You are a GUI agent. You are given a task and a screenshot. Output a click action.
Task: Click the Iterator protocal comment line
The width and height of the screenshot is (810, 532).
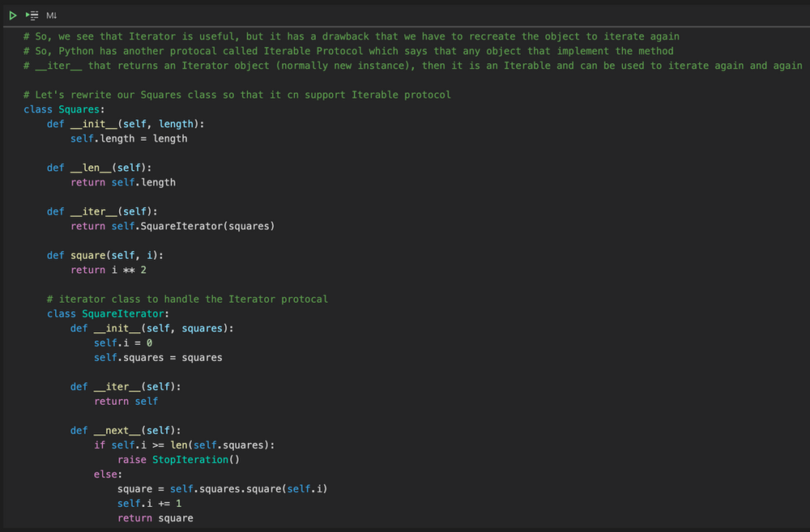point(186,299)
